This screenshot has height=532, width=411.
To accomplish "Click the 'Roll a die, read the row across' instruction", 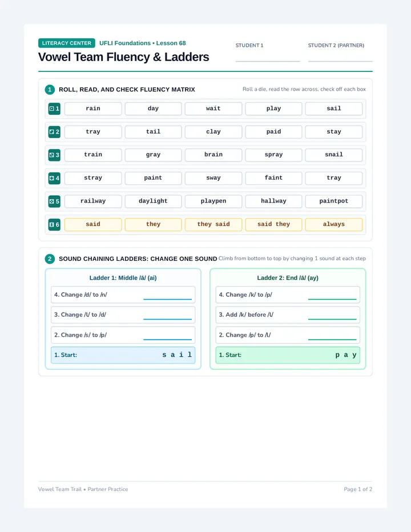I will pyautogui.click(x=304, y=89).
